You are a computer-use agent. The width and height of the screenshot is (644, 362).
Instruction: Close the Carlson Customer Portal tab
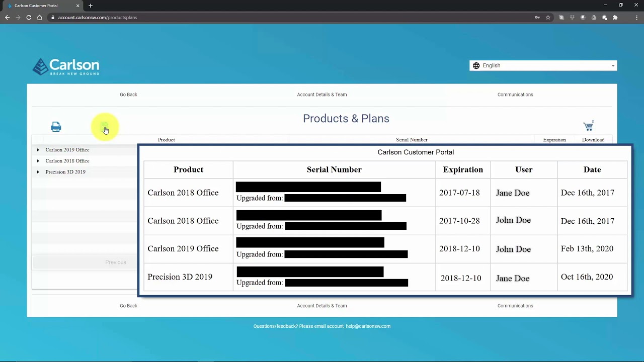(x=77, y=6)
